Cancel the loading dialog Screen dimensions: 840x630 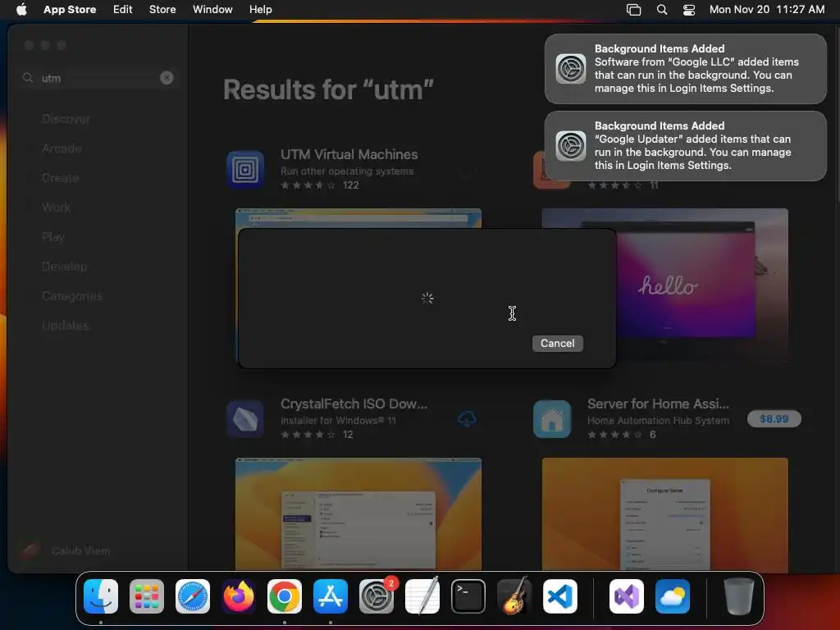coord(557,344)
